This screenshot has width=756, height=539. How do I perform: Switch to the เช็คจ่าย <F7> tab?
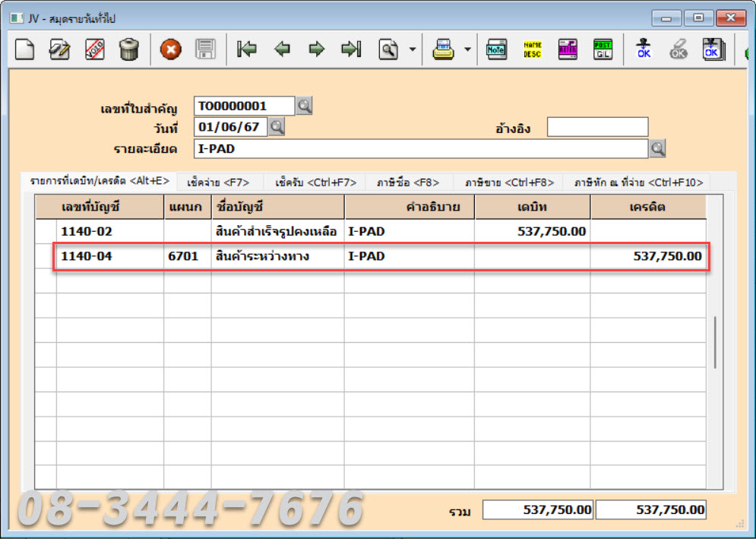coord(218,182)
